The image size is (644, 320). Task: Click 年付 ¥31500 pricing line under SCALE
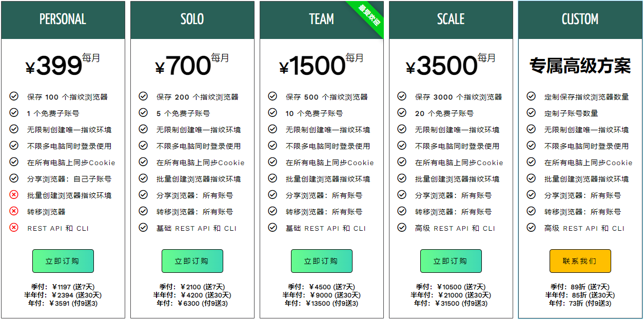tap(451, 303)
